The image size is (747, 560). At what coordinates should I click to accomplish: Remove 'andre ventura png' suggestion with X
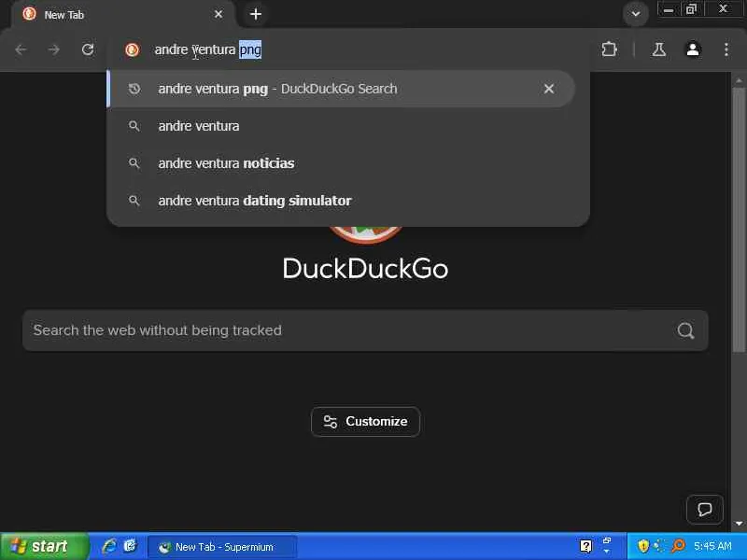coord(549,89)
